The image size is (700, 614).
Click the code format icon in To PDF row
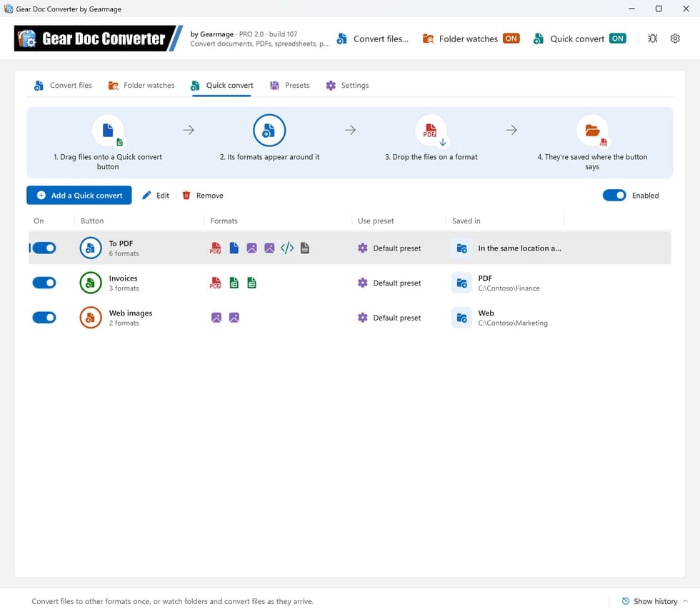[x=287, y=248]
